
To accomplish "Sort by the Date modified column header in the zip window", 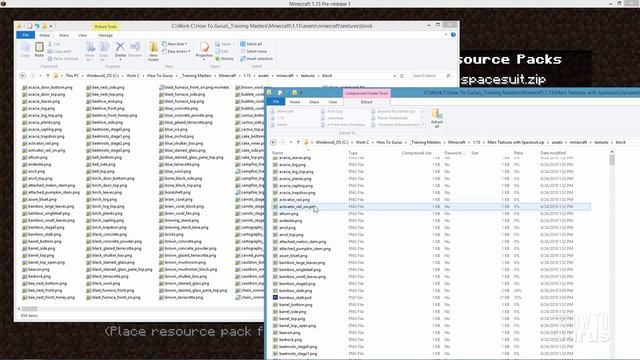I will coord(553,153).
